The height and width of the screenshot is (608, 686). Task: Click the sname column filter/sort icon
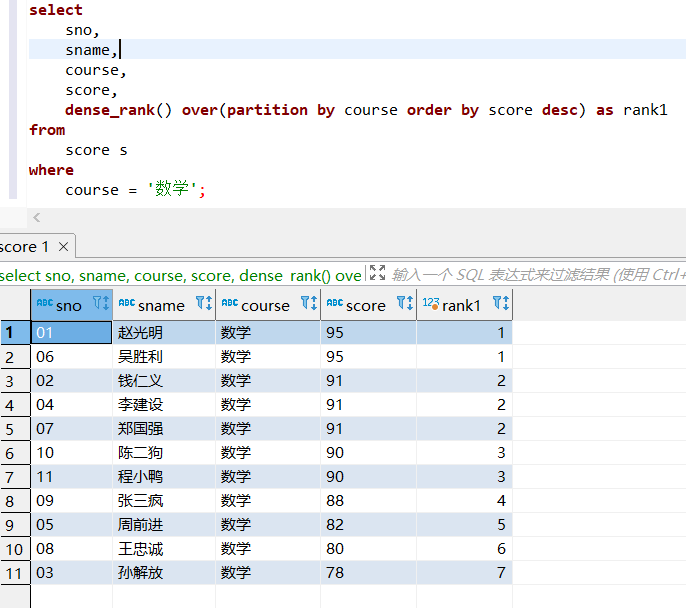204,303
